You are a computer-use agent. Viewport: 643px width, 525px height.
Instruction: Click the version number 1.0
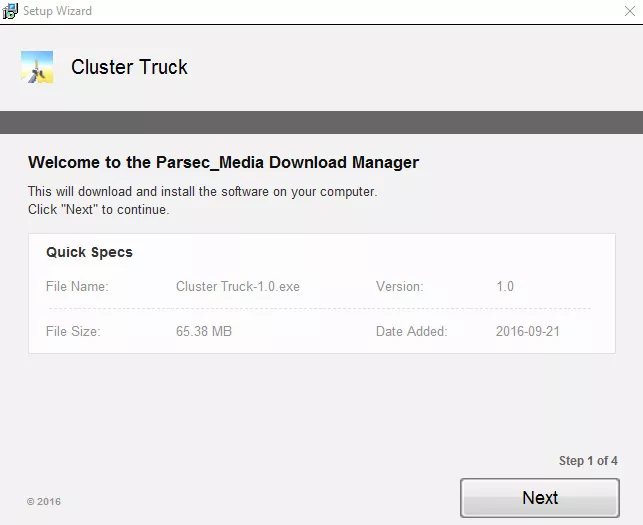(505, 286)
